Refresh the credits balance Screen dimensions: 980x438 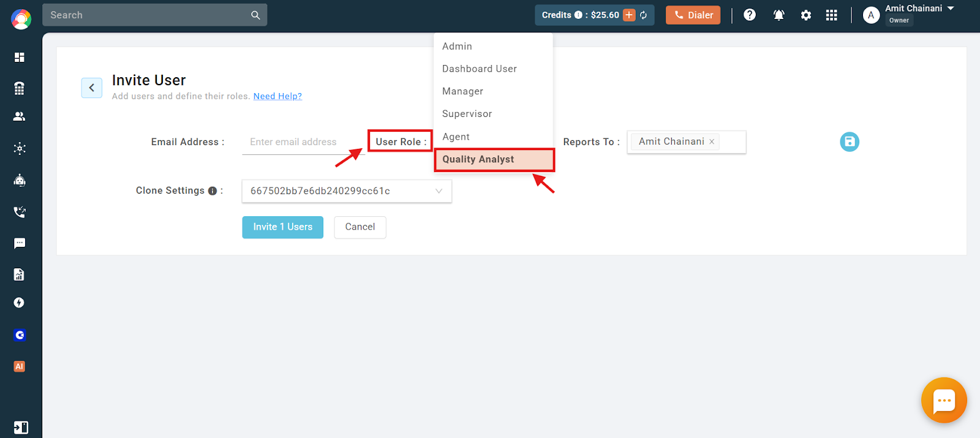pyautogui.click(x=644, y=15)
